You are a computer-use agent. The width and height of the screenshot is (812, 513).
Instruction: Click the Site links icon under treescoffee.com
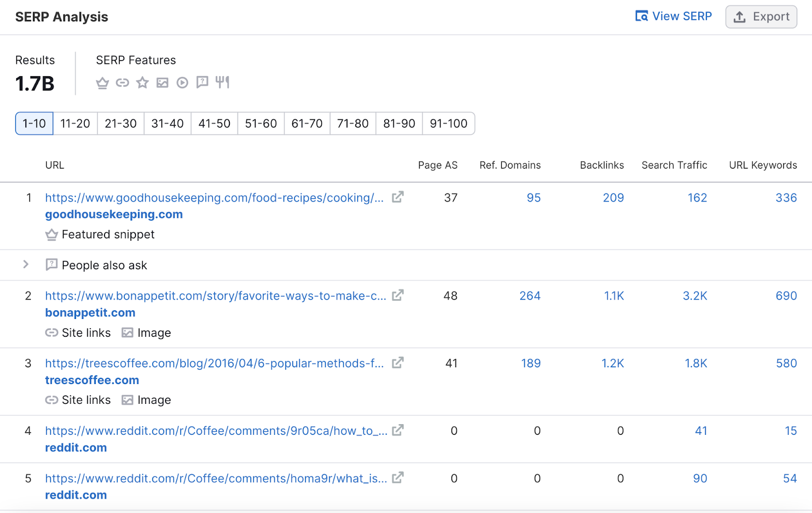point(51,400)
